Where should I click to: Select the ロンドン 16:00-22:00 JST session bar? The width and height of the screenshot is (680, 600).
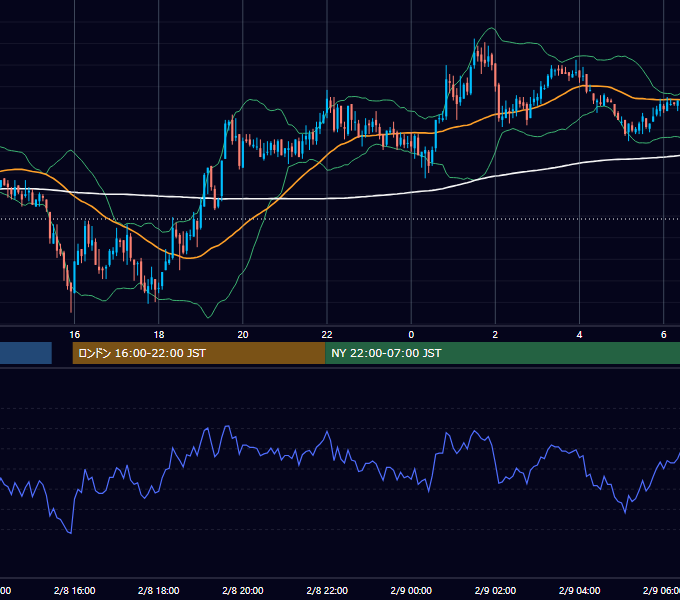199,353
